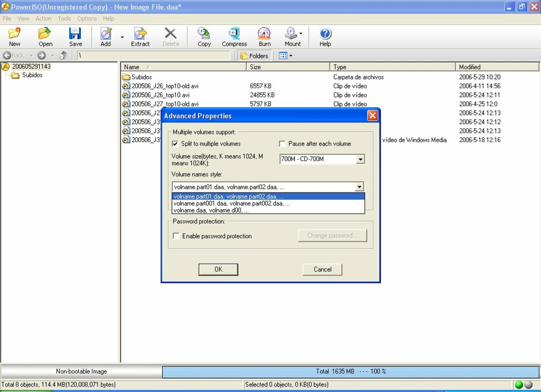541x392 pixels.
Task: Enable Pause after each volume
Action: (x=282, y=144)
